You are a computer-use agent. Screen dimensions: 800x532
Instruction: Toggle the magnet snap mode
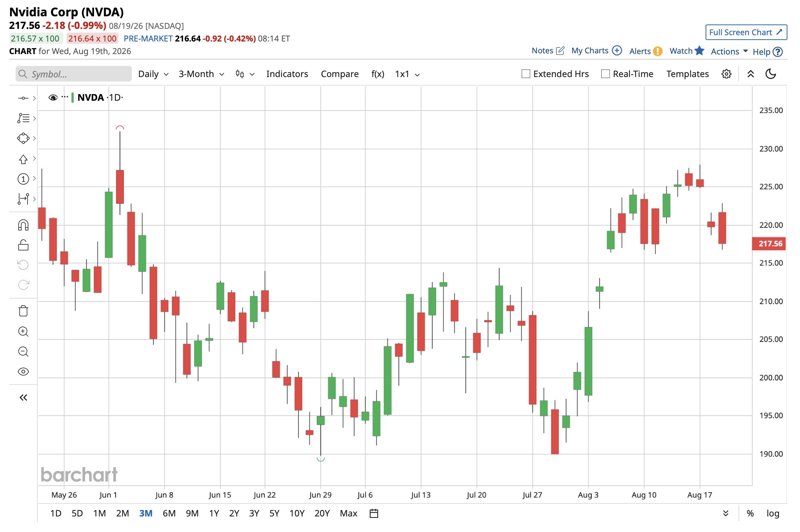(23, 225)
